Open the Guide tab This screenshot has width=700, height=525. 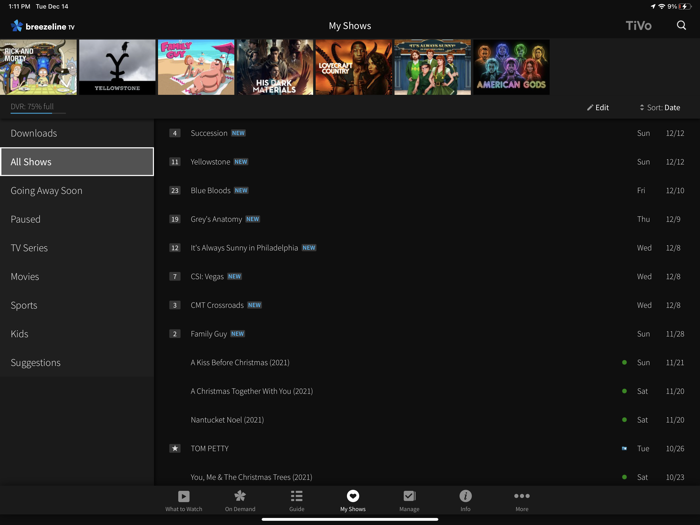click(x=296, y=500)
